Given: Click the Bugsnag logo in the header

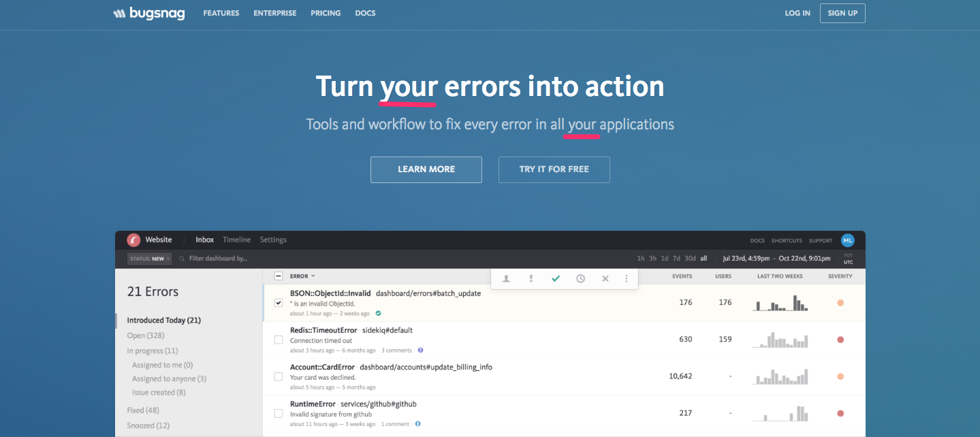Looking at the screenshot, I should [149, 13].
